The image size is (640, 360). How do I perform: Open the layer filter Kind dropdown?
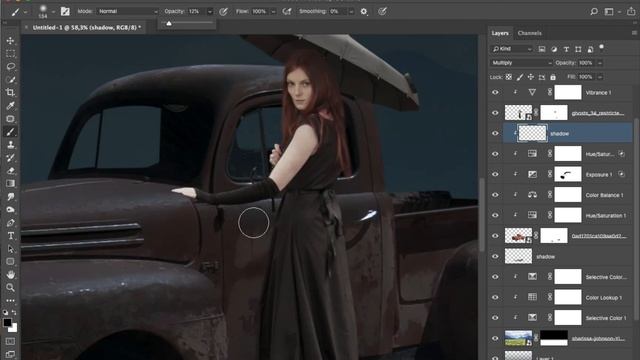point(512,49)
